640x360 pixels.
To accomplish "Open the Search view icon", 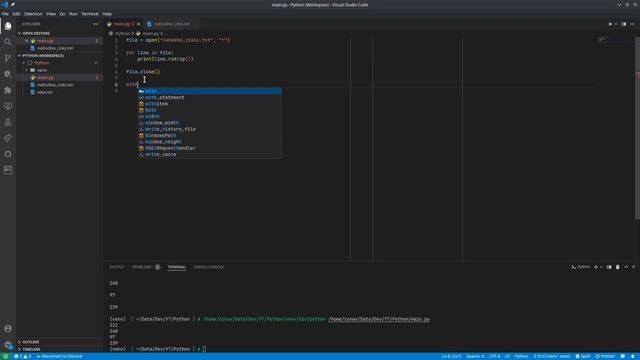I will [8, 42].
